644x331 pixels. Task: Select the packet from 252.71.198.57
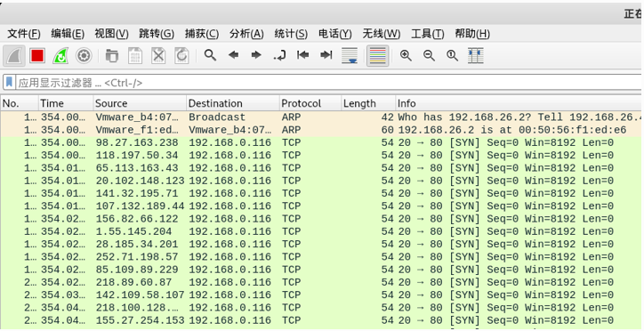(321, 257)
